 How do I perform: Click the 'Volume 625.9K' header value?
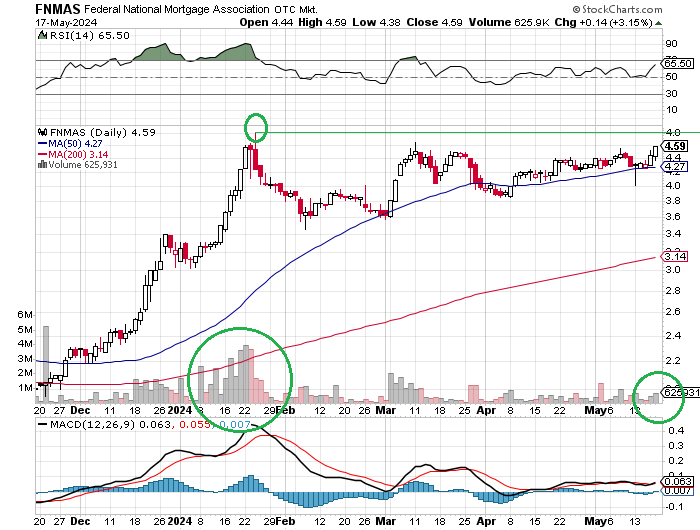click(508, 22)
